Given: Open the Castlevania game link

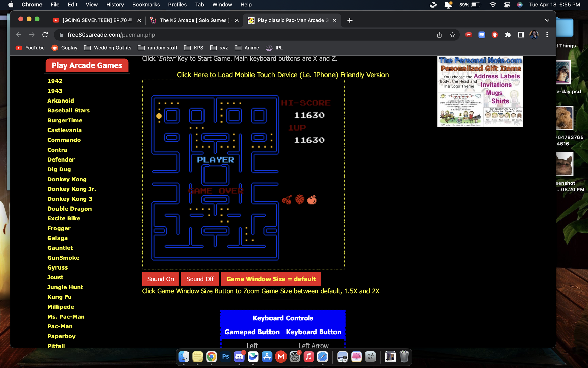Looking at the screenshot, I should [64, 130].
